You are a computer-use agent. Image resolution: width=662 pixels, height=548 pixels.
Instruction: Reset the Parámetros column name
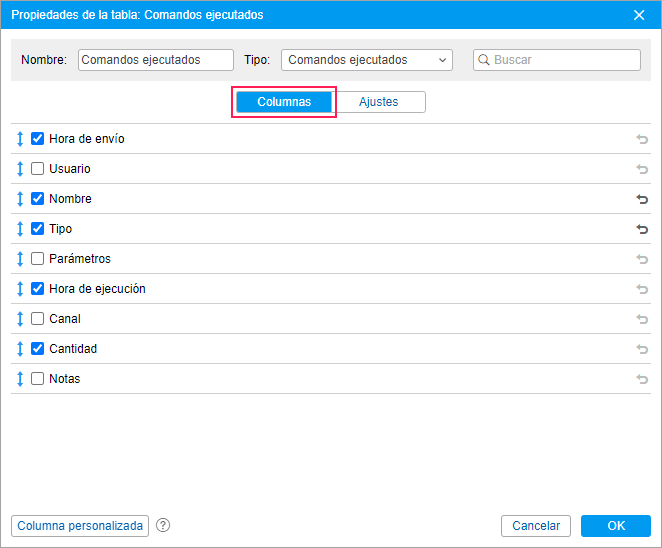pos(642,259)
